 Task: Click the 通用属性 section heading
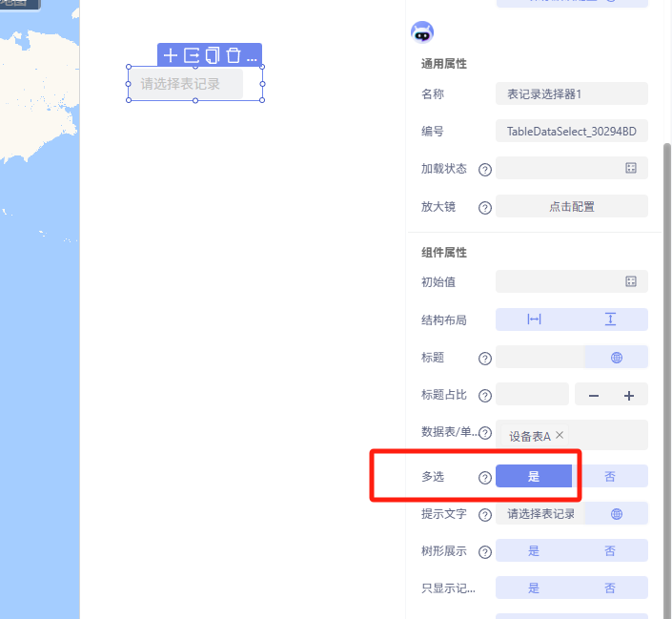click(x=444, y=64)
